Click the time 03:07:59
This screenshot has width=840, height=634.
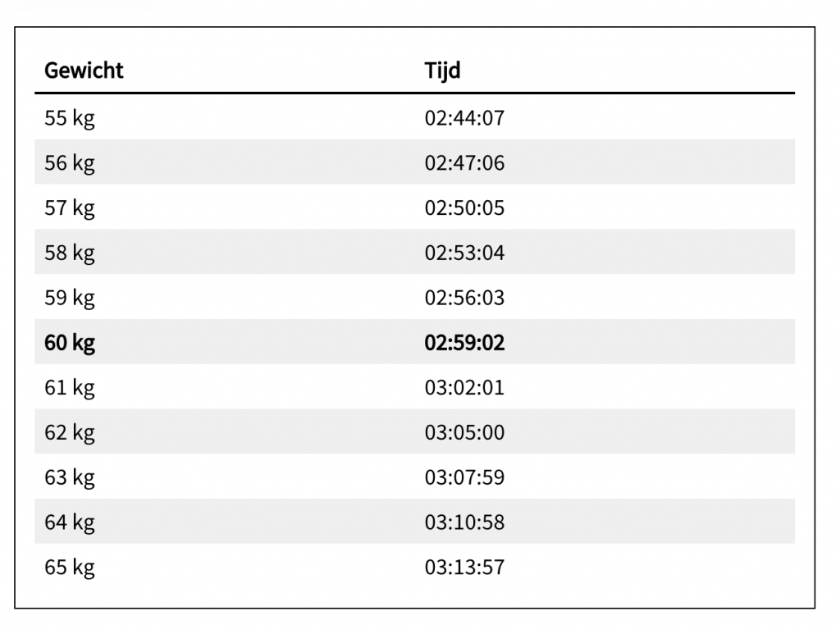tap(463, 477)
